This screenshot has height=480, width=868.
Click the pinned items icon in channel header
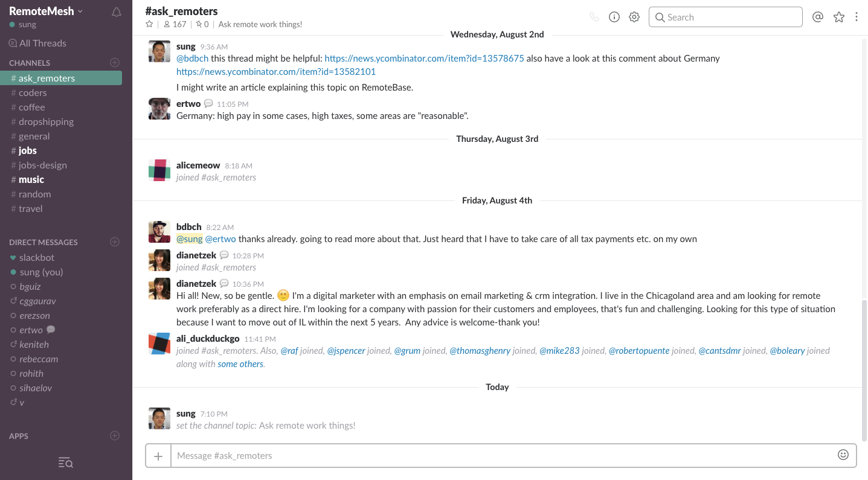[x=200, y=24]
